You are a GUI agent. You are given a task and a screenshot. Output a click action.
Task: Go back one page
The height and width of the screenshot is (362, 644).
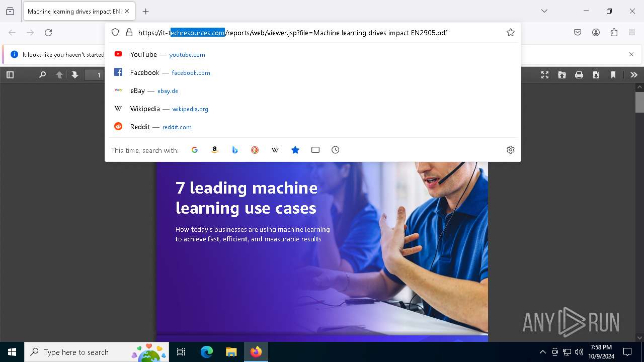coord(12,33)
